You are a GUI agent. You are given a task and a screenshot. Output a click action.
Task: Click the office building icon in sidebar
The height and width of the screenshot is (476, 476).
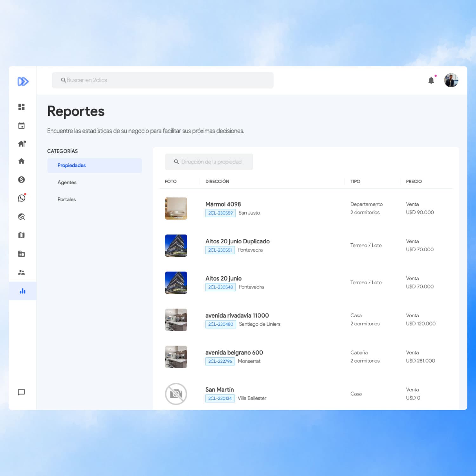[22, 254]
